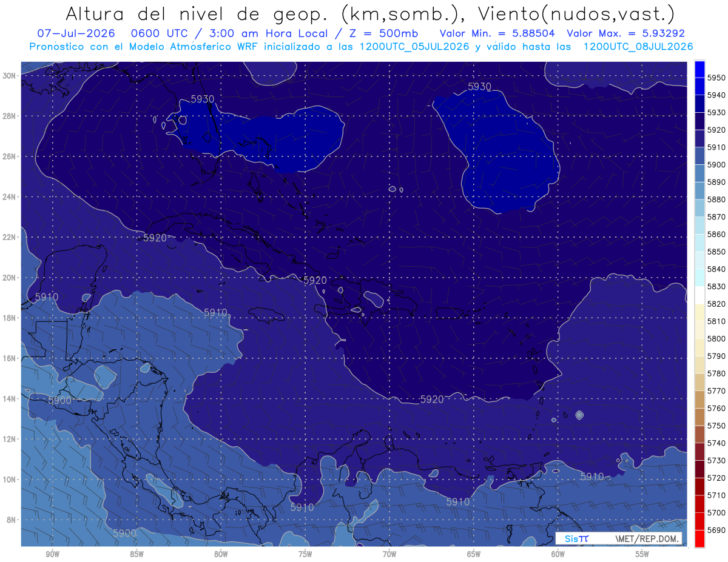The height and width of the screenshot is (562, 728).
Task: Click the 24N latitude axis label
Action: pyautogui.click(x=9, y=197)
